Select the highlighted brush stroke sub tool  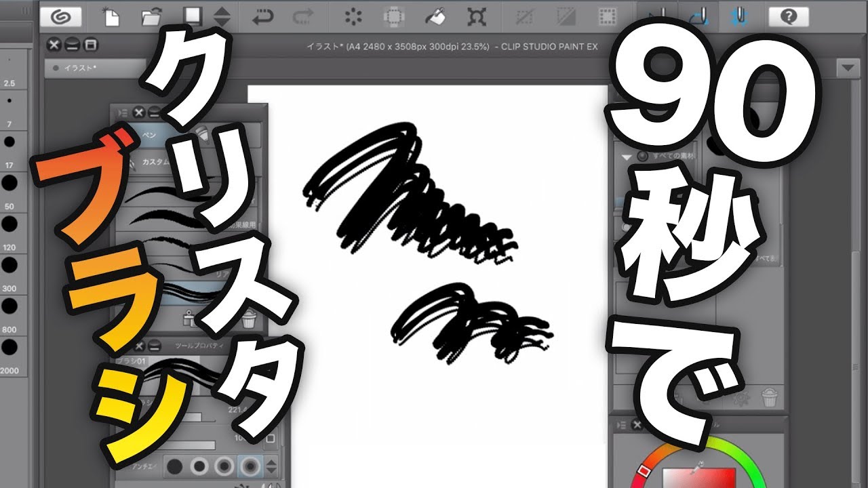(189, 292)
